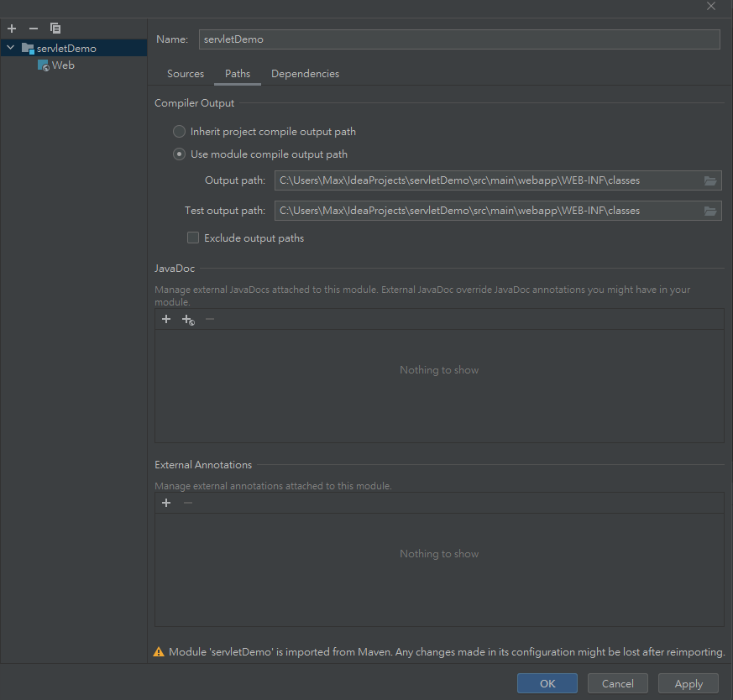Browse folder for Output path
Screen dimensions: 733x700
[x=710, y=180]
